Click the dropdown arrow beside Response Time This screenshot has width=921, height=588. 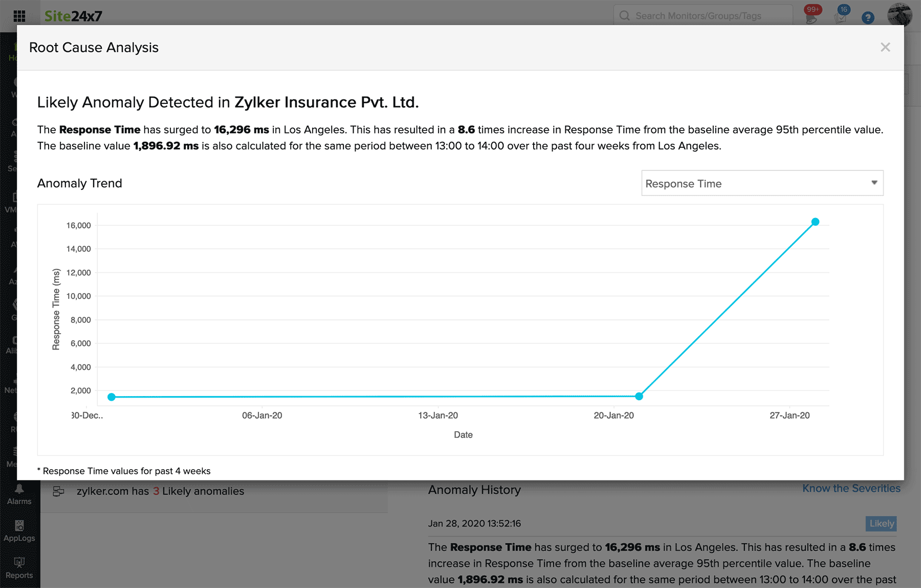point(874,183)
